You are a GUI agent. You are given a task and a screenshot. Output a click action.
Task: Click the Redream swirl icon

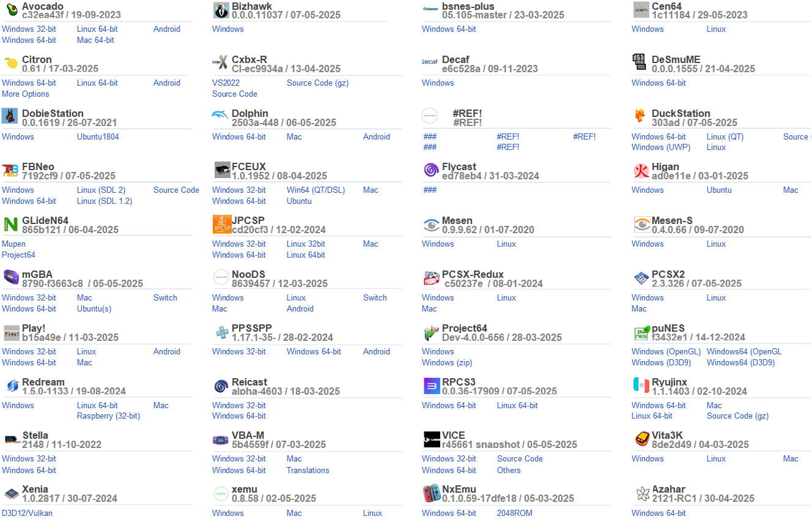[x=13, y=386]
